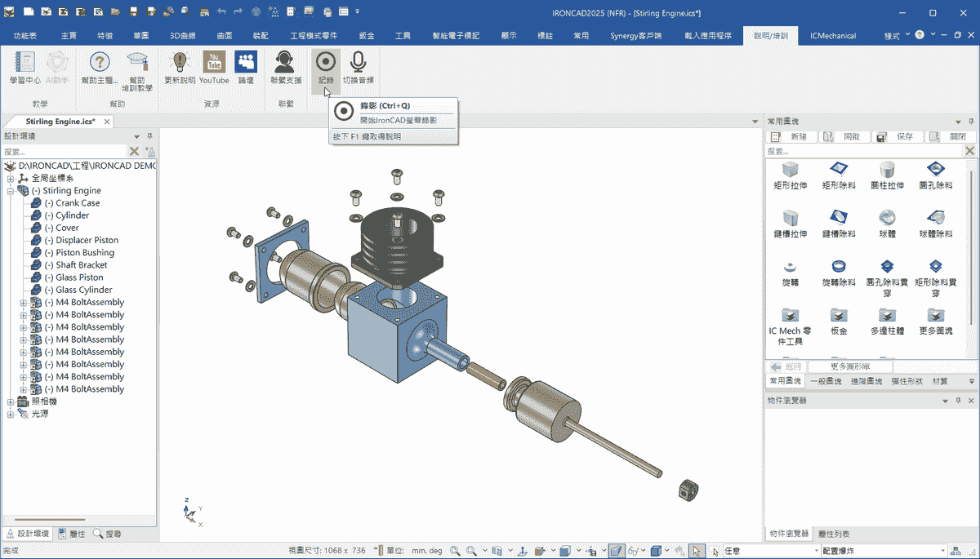The image size is (980, 559).
Task: Select the 圓孔除料 hole shape
Action: (936, 170)
